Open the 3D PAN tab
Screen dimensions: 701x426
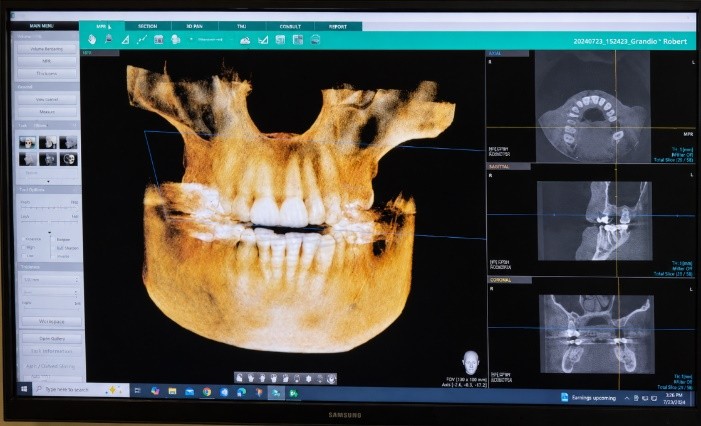[194, 26]
